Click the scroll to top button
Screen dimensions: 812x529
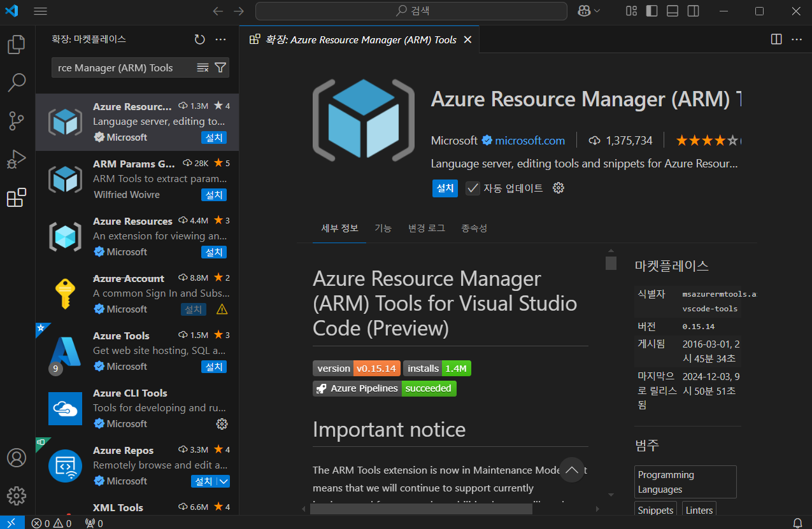click(x=572, y=470)
